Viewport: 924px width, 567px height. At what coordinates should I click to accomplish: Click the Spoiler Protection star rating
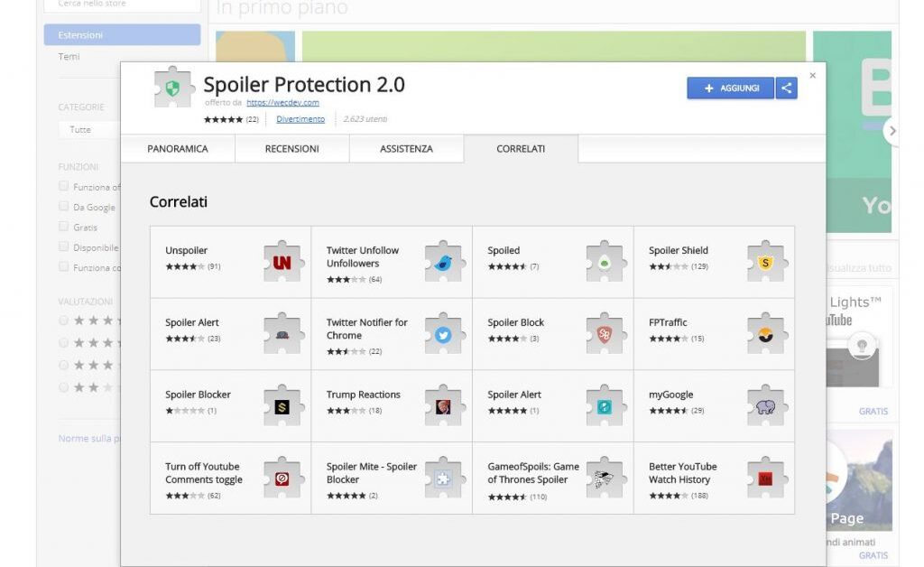[x=224, y=120]
